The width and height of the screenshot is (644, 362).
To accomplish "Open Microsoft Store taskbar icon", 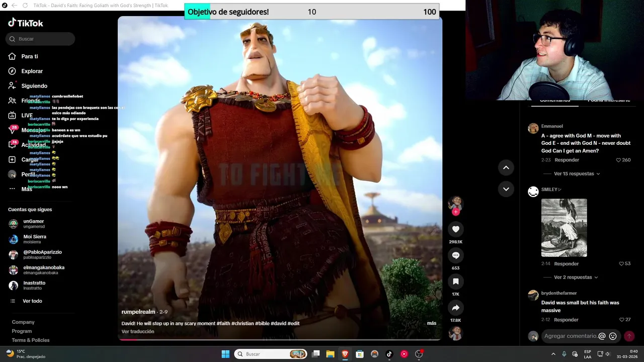I will [360, 354].
